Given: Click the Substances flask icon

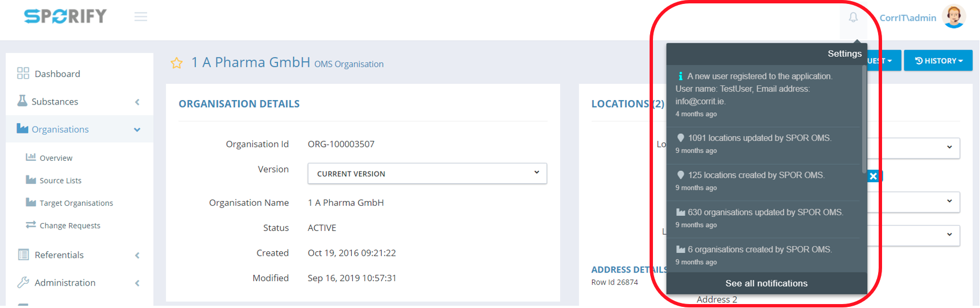Looking at the screenshot, I should tap(23, 101).
